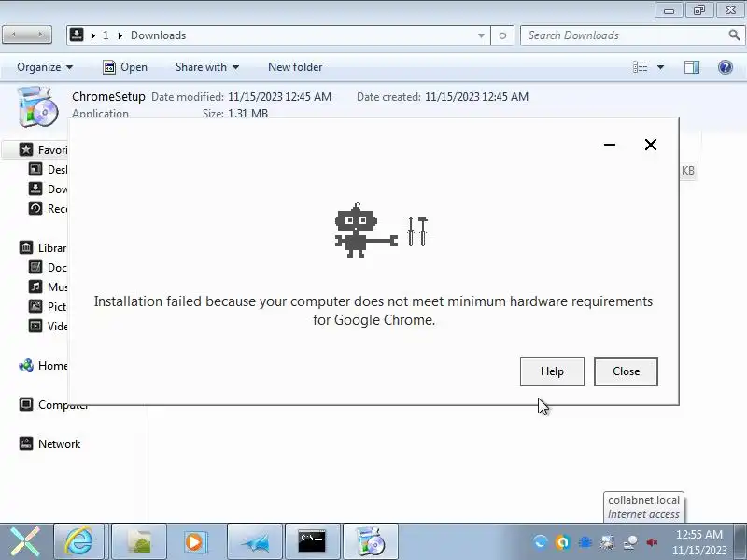Launch Internet Explorer from the taskbar

click(79, 541)
